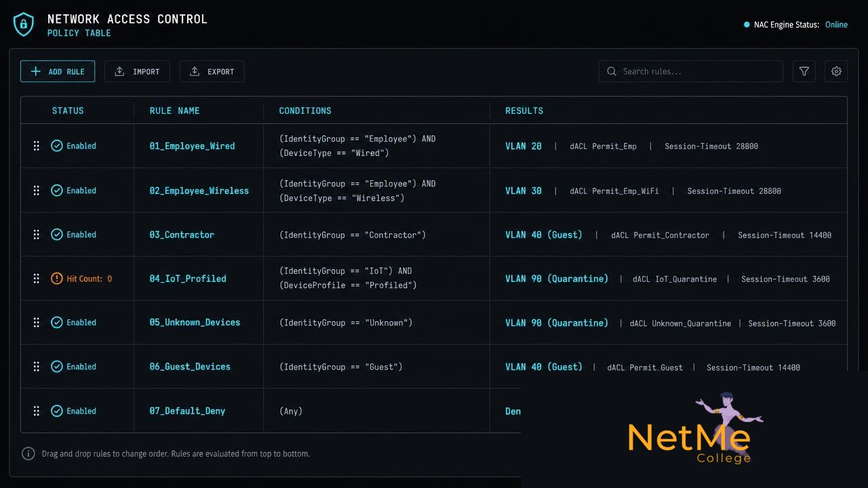
Task: Toggle the Enabled status for 01_Employee_Wired
Action: pyautogui.click(x=74, y=146)
